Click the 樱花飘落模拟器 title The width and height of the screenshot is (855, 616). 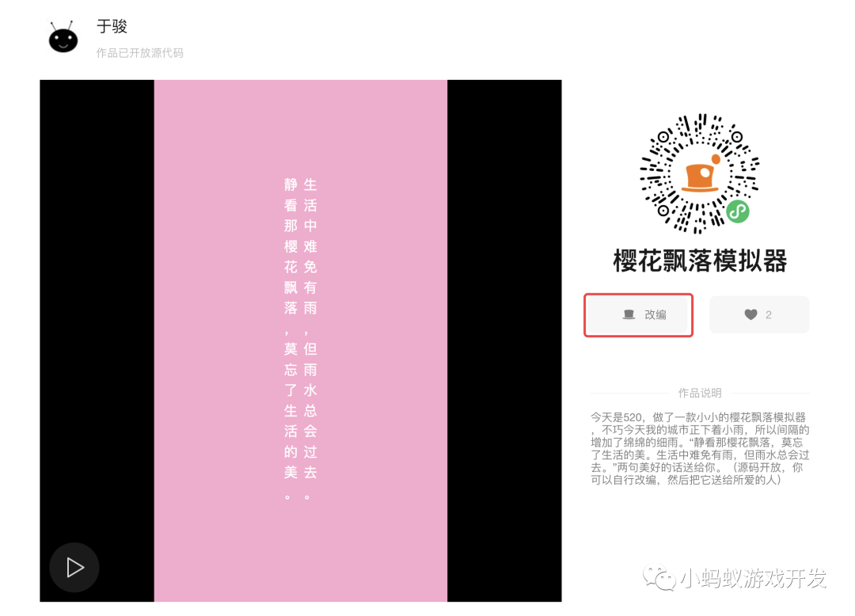(700, 260)
